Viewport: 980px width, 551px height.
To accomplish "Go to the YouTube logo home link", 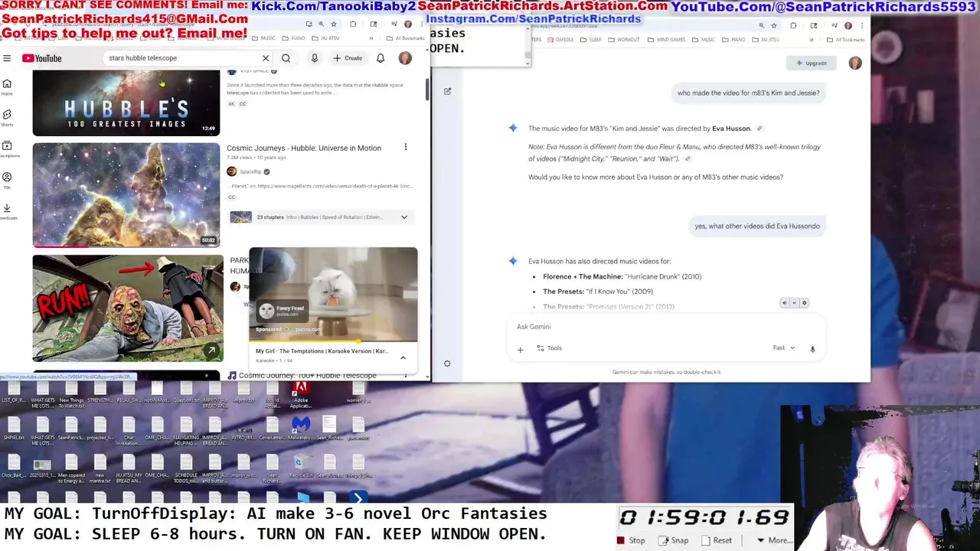I will pyautogui.click(x=41, y=58).
